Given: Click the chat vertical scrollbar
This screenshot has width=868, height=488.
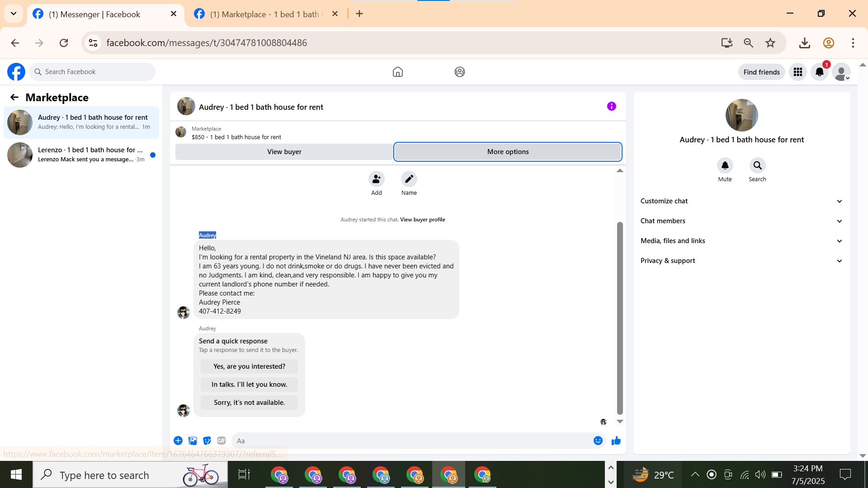Looking at the screenshot, I should 620,316.
